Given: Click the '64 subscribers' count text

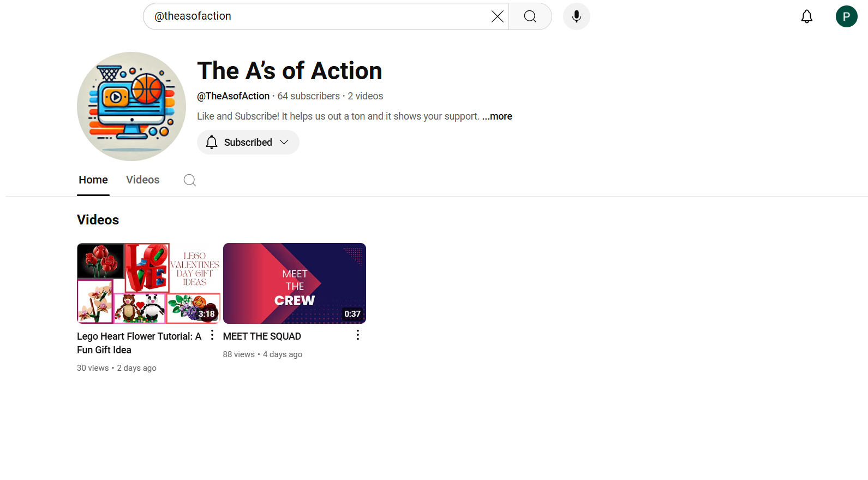Looking at the screenshot, I should tap(308, 96).
